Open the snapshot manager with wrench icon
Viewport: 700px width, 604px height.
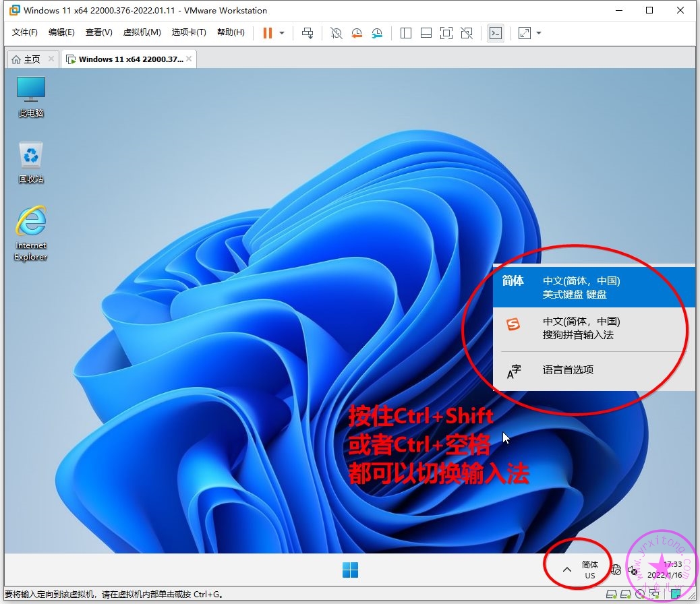[x=377, y=33]
